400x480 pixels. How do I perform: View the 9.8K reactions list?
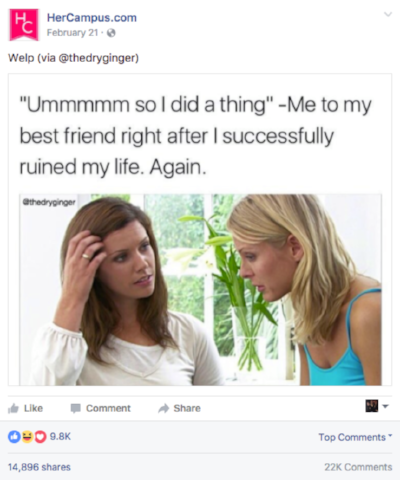pyautogui.click(x=60, y=437)
